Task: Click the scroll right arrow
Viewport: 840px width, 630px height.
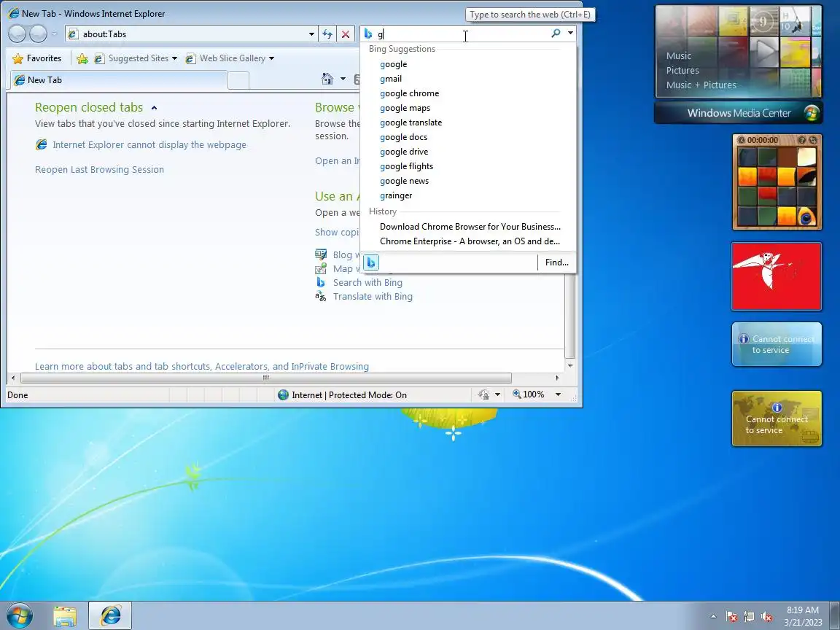Action: tap(557, 378)
